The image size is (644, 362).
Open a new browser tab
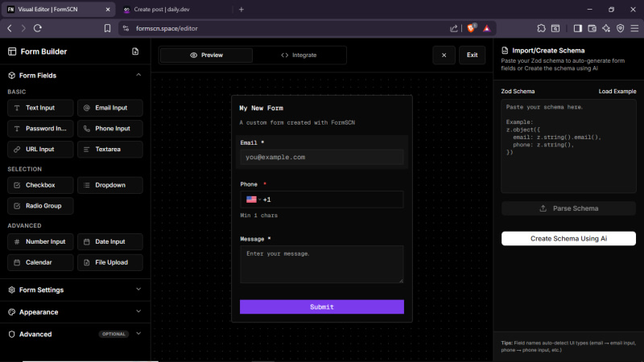242,10
